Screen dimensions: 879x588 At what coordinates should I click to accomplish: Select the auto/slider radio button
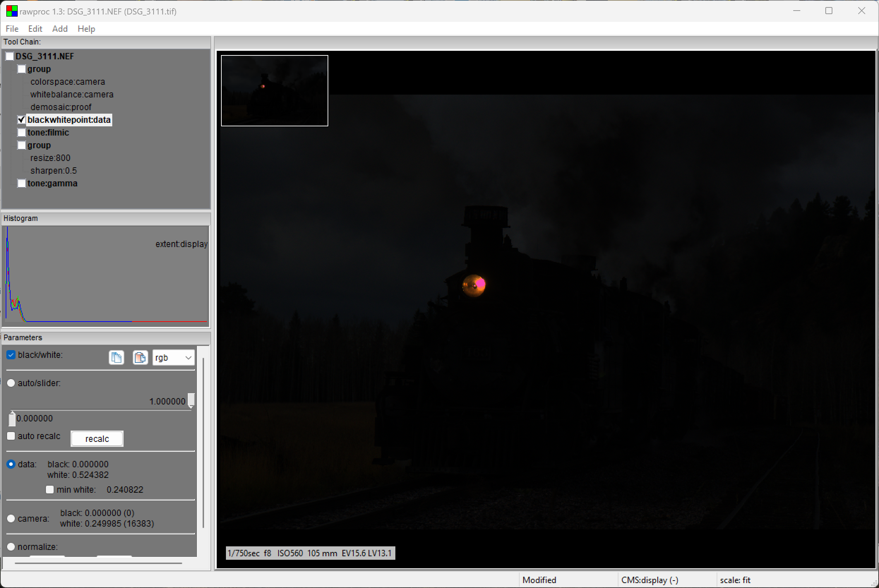tap(11, 383)
